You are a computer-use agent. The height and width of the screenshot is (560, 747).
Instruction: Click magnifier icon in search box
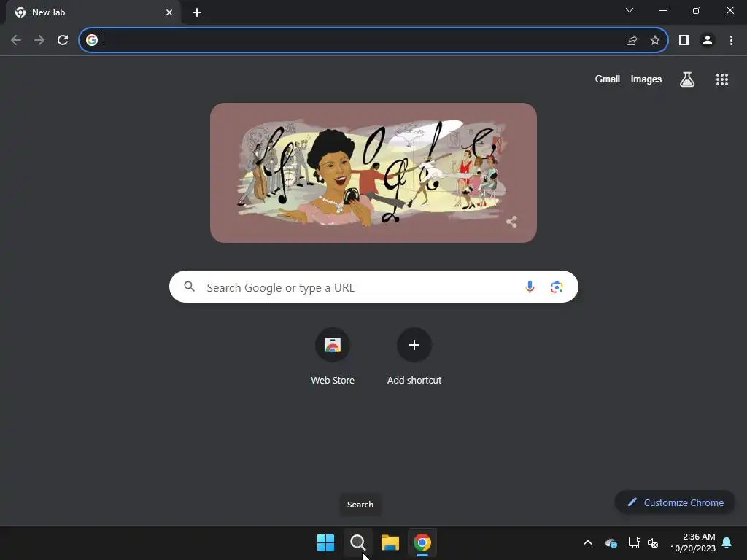click(x=190, y=286)
